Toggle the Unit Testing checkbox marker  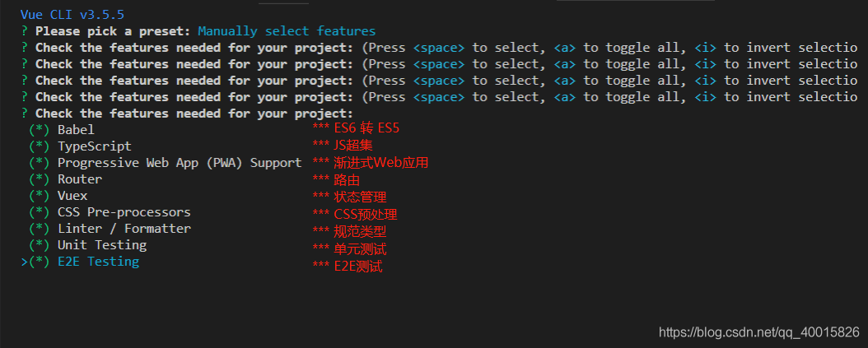pos(40,245)
